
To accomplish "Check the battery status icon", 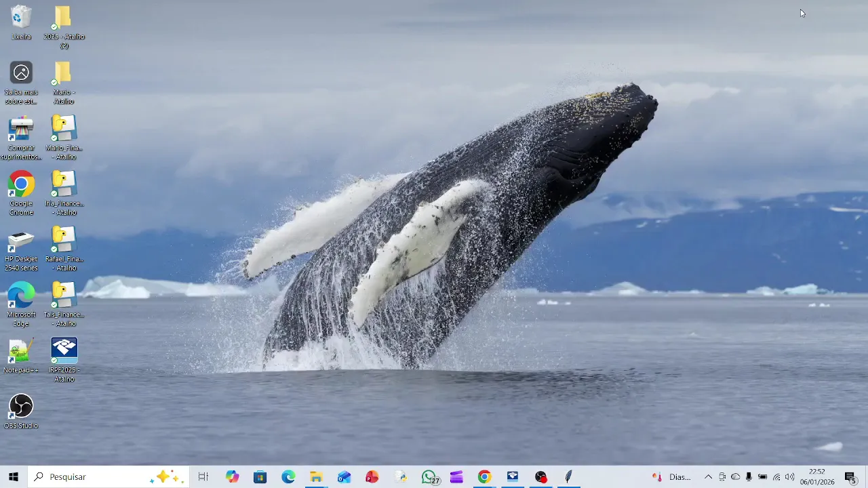I will 762,477.
